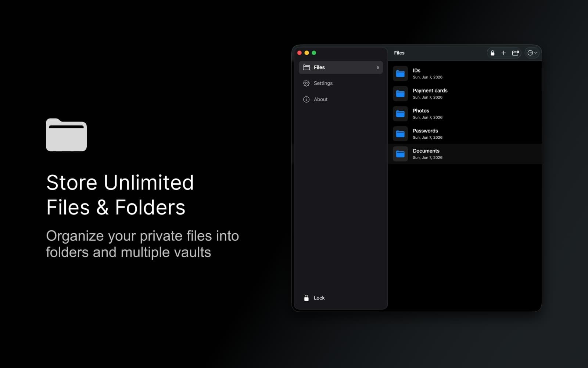The width and height of the screenshot is (588, 368).
Task: Select Files in the sidebar
Action: 341,67
